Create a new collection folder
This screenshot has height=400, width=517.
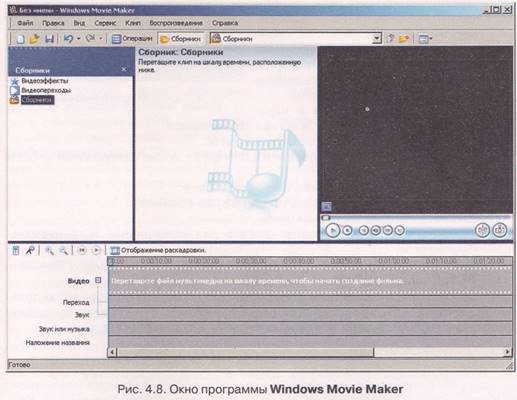[x=404, y=39]
